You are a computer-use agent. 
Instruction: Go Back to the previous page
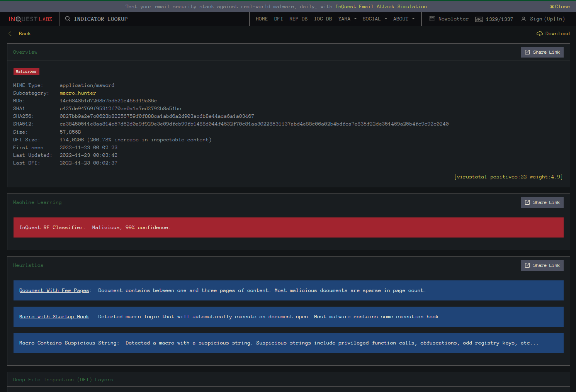click(x=25, y=34)
